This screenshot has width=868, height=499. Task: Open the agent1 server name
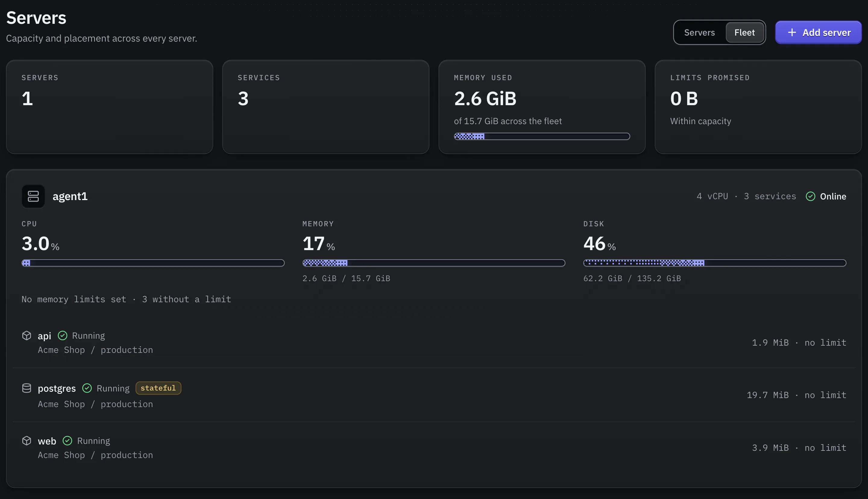70,196
